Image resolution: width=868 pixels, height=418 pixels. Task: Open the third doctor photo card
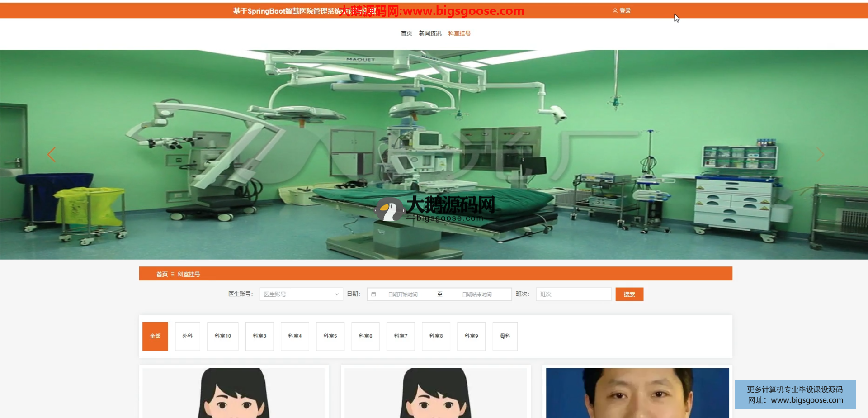[637, 392]
